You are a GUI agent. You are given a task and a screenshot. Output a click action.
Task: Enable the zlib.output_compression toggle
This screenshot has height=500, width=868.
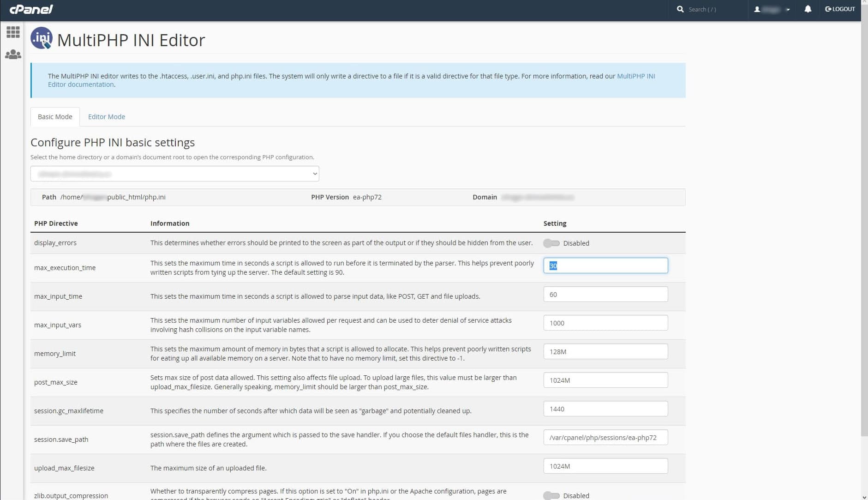tap(551, 495)
